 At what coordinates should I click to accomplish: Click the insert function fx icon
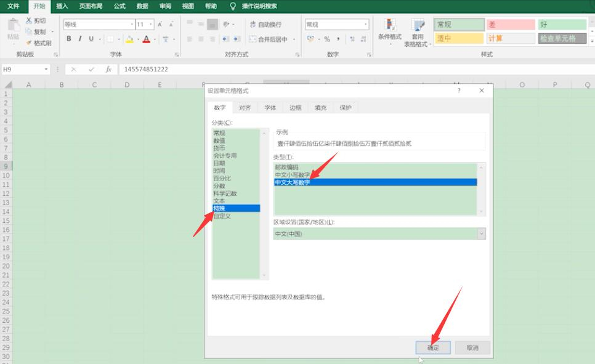[108, 69]
